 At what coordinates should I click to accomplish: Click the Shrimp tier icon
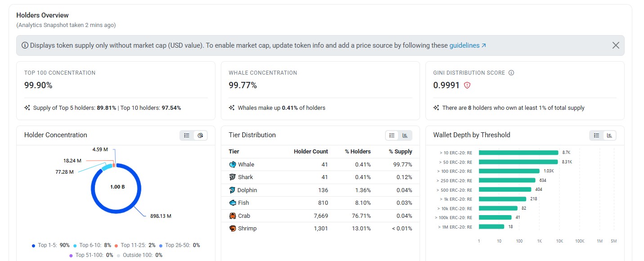pos(233,229)
